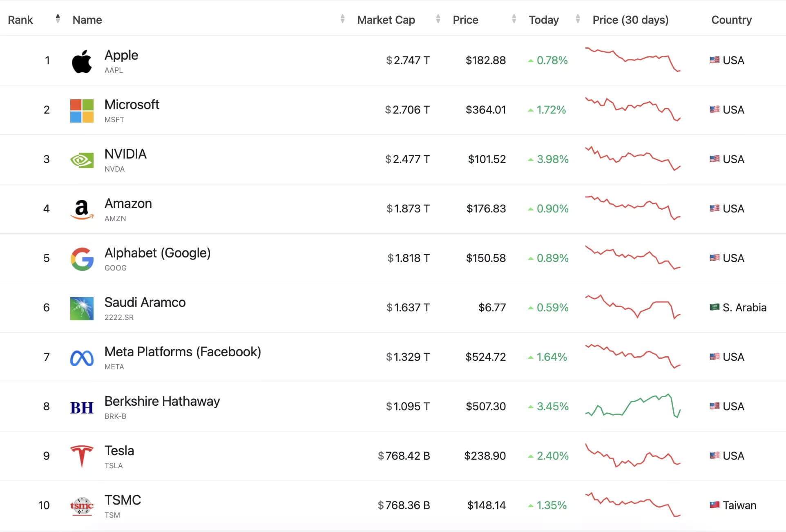The width and height of the screenshot is (786, 532).
Task: Click the NVIDIA logo icon
Action: pyautogui.click(x=82, y=160)
